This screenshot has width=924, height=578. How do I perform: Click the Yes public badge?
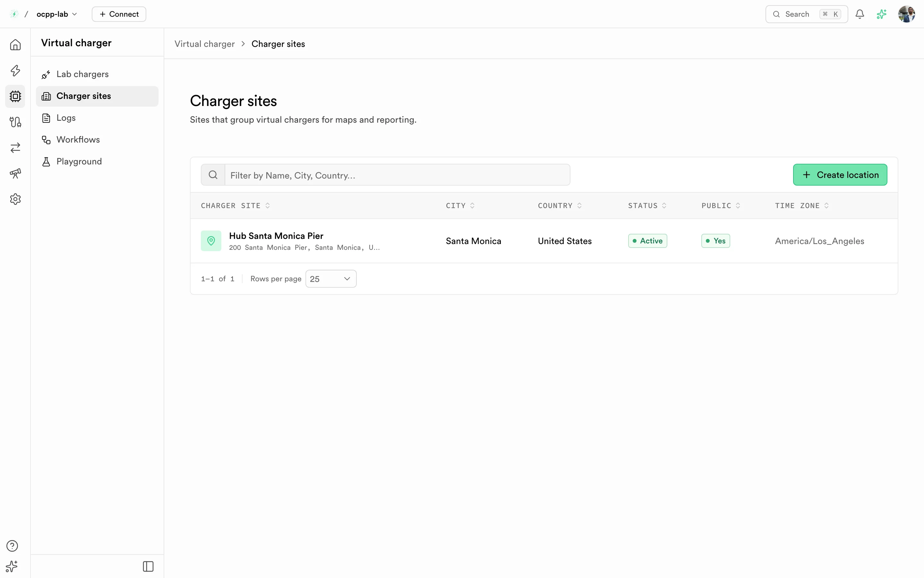[x=715, y=241]
